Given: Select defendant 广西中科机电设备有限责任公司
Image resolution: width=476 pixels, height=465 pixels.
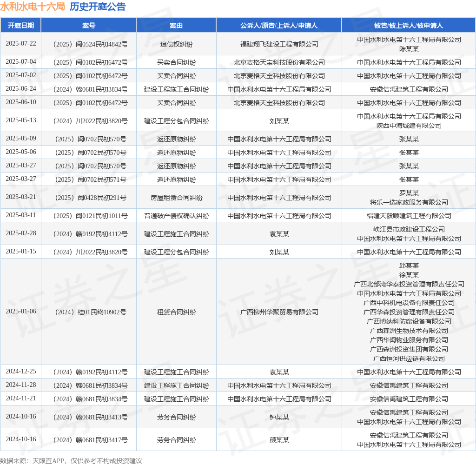Looking at the screenshot, I should [x=409, y=303].
